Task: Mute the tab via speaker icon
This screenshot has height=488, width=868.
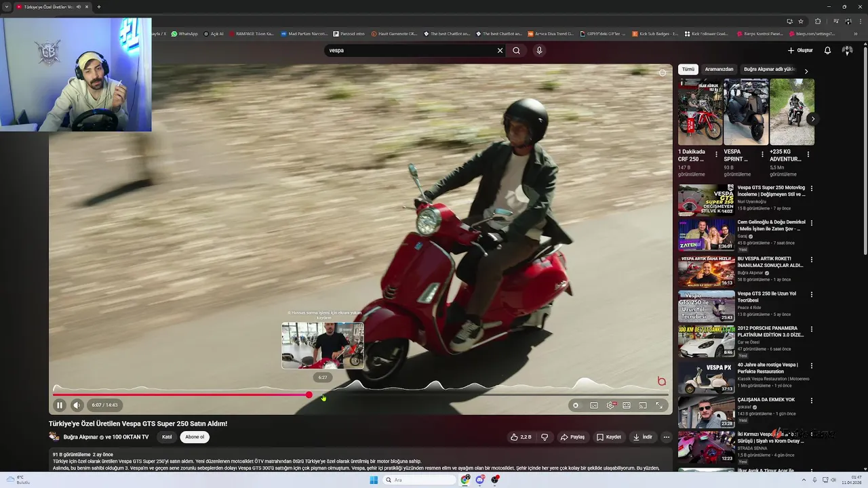Action: 79,7
